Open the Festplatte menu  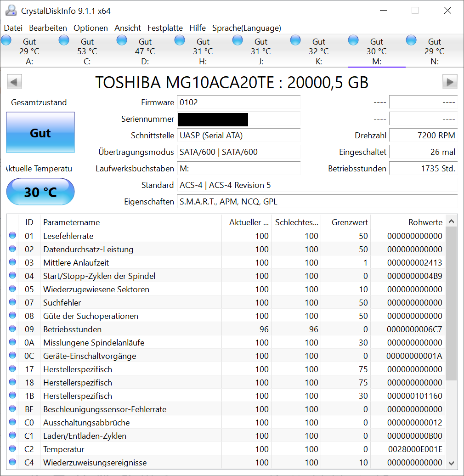pos(165,28)
